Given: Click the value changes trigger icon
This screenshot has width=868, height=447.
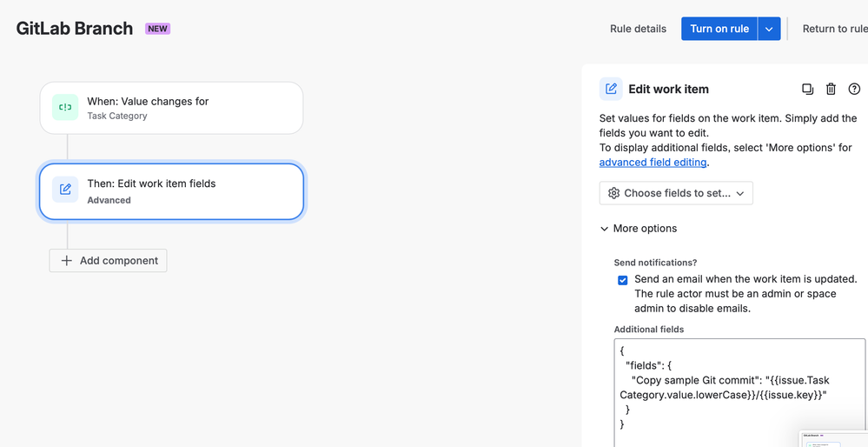Looking at the screenshot, I should [x=65, y=108].
